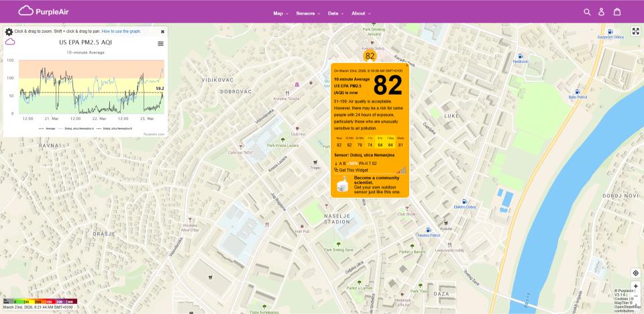The width and height of the screenshot is (644, 314).
Task: Click the Irish Pub map icon
Action: pos(302,226)
